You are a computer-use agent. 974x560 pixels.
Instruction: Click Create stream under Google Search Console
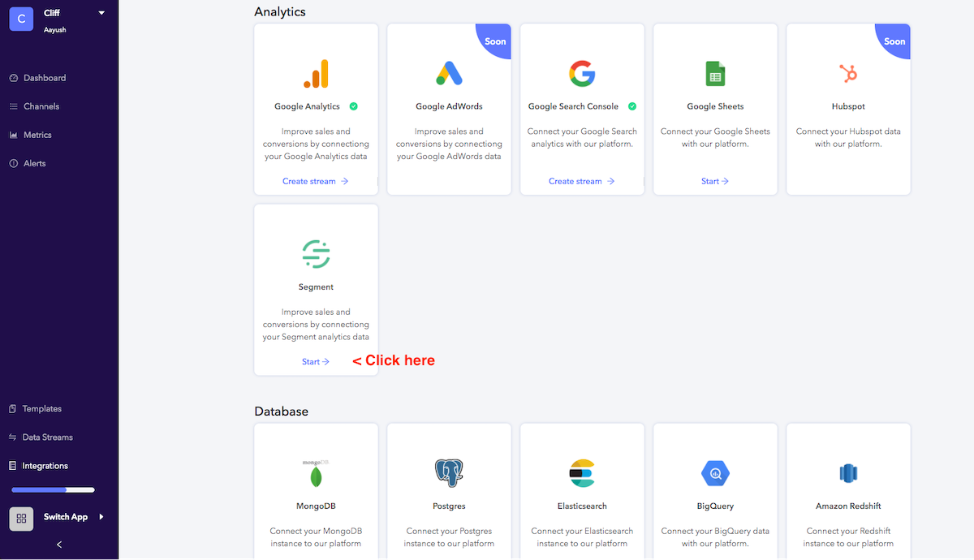582,181
